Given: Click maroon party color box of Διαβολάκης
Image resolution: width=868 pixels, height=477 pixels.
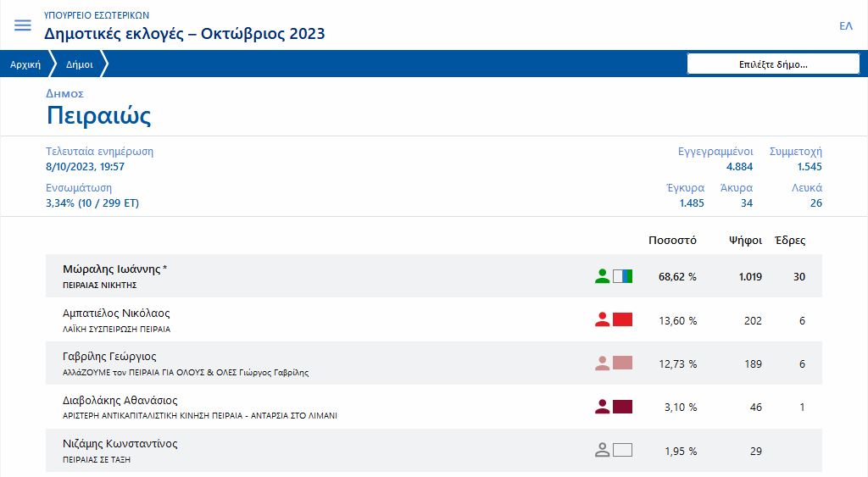Looking at the screenshot, I should [x=623, y=407].
